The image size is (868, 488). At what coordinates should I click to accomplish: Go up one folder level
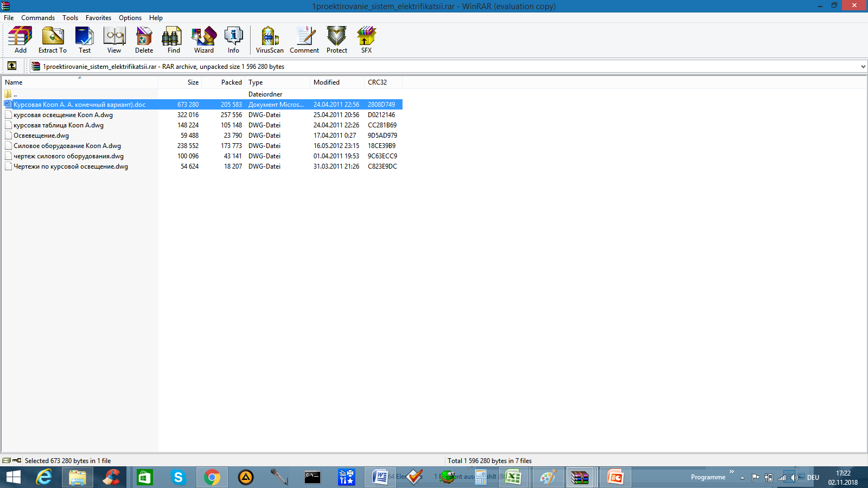[x=12, y=66]
